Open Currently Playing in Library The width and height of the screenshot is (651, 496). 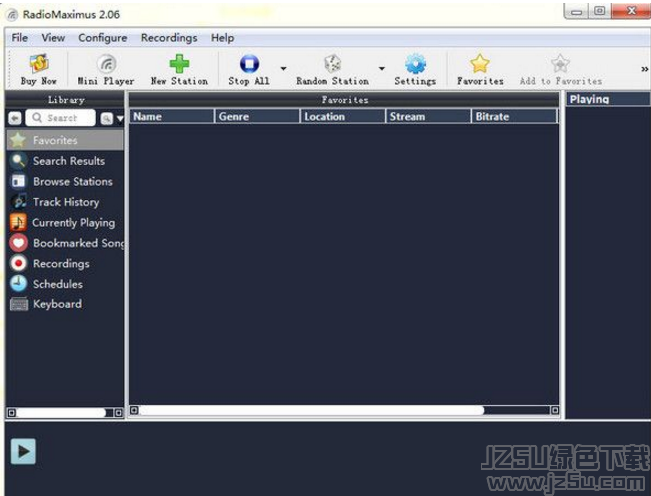[65, 222]
